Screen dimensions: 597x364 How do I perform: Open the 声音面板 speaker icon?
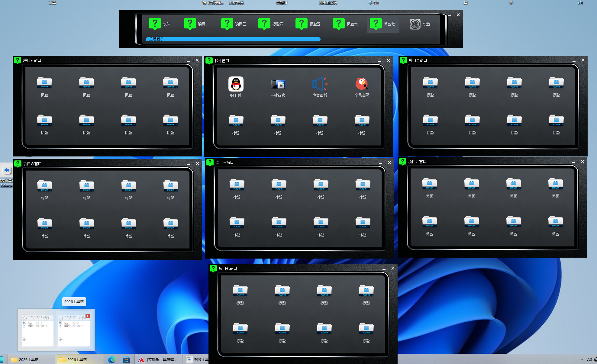pyautogui.click(x=320, y=84)
